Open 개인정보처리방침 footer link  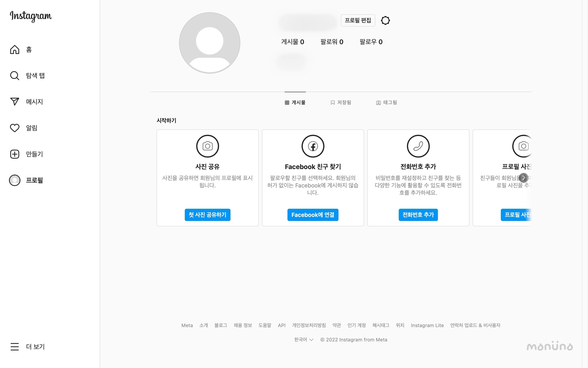309,325
